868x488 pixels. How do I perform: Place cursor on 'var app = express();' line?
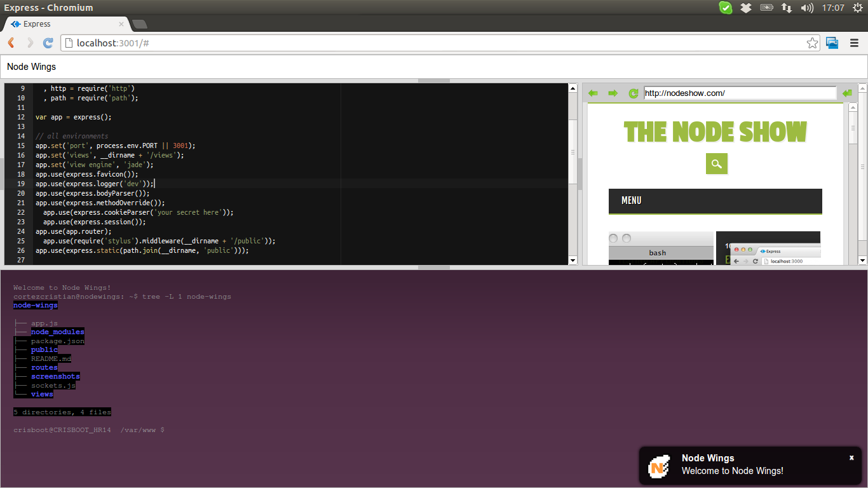coord(74,117)
